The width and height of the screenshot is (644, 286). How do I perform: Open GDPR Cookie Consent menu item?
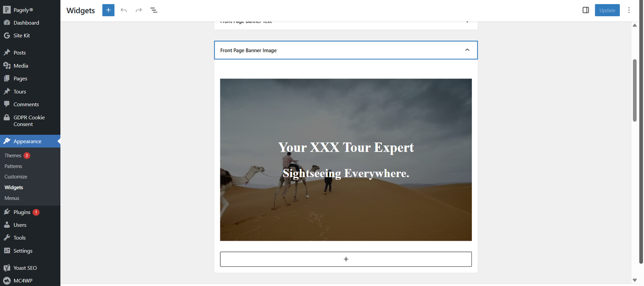(30, 121)
